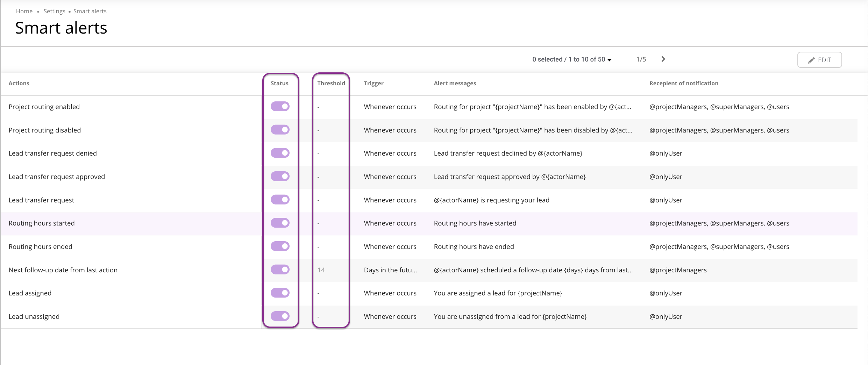The image size is (868, 365).
Task: Click the Threshold value 14
Action: click(321, 270)
